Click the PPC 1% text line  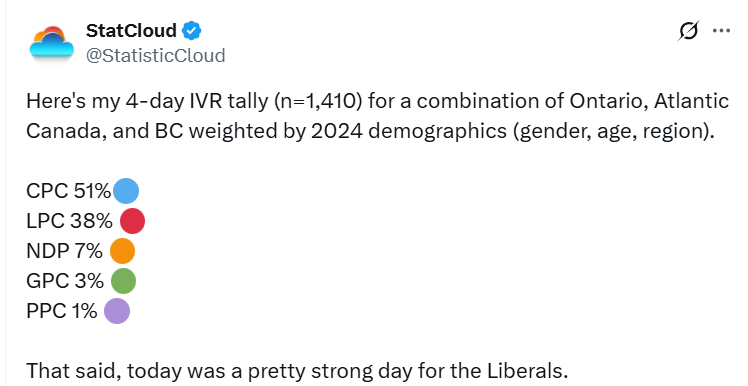[62, 311]
